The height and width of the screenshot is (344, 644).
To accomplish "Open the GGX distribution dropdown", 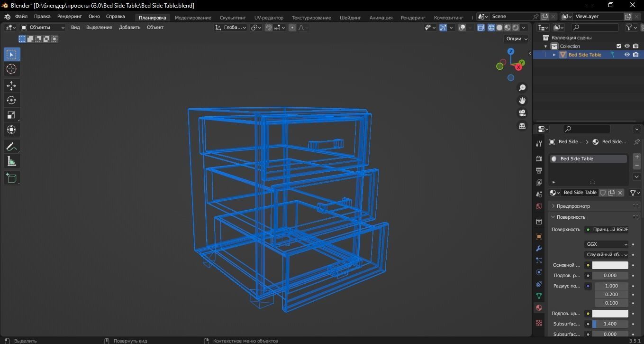I will 606,244.
